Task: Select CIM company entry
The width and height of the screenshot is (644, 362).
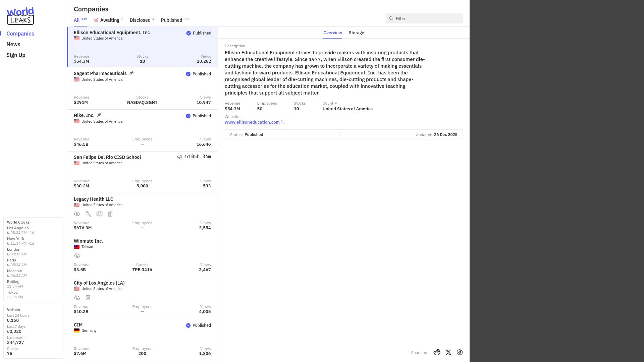Action: pos(143,340)
